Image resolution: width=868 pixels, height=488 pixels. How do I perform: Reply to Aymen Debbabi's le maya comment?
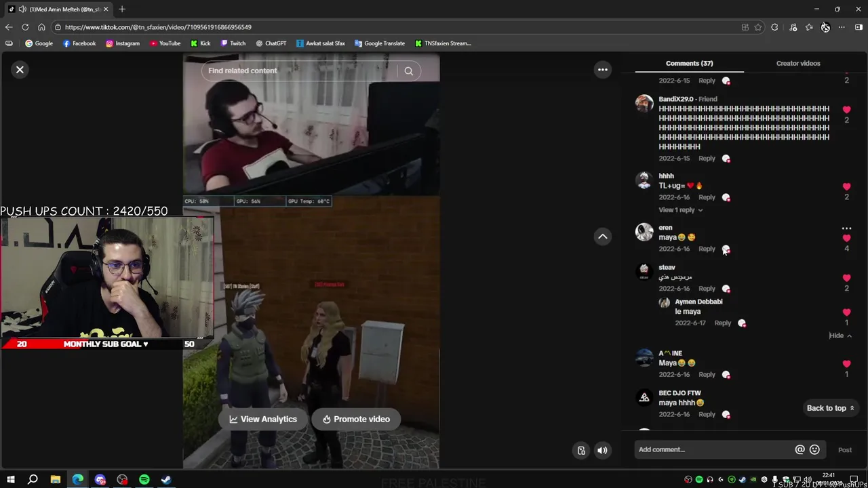pos(722,323)
